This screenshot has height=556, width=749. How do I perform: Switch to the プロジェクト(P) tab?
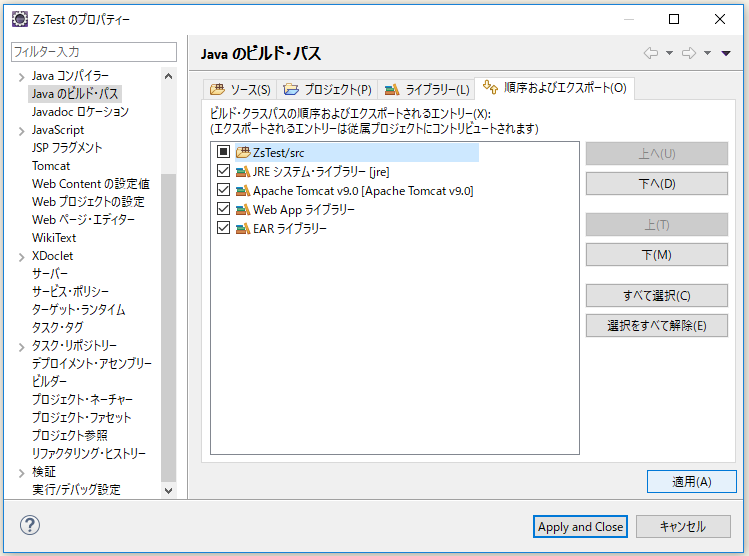coord(327,89)
